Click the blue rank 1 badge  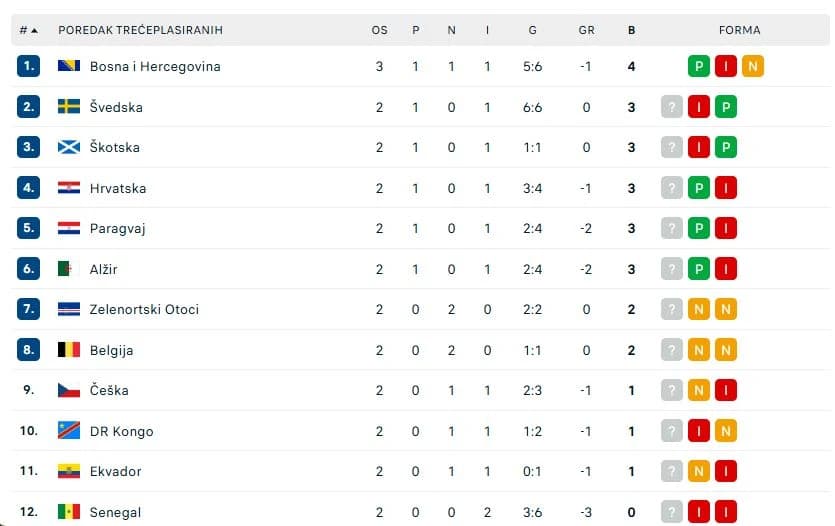pos(28,66)
